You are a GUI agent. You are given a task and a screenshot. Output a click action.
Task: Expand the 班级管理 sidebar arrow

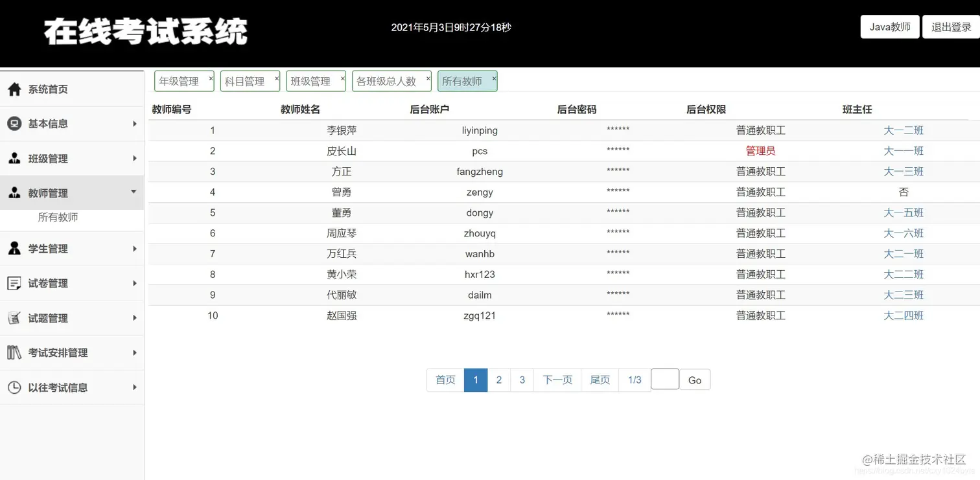pos(135,159)
